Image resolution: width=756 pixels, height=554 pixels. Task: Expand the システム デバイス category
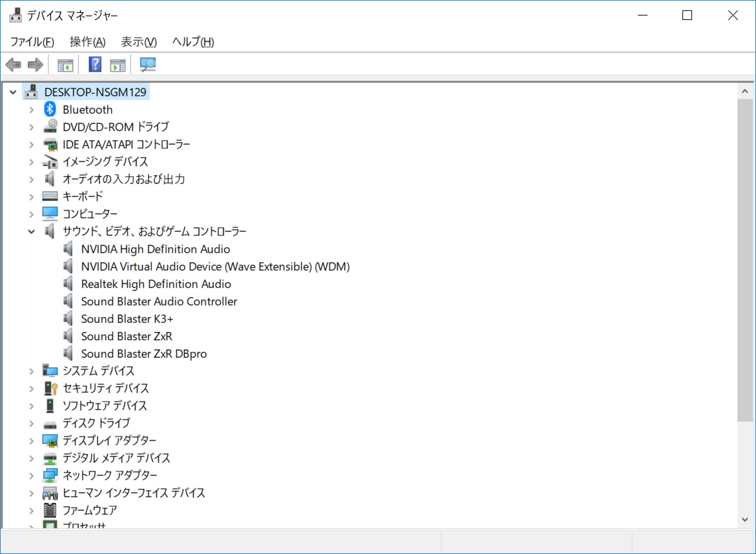point(32,371)
